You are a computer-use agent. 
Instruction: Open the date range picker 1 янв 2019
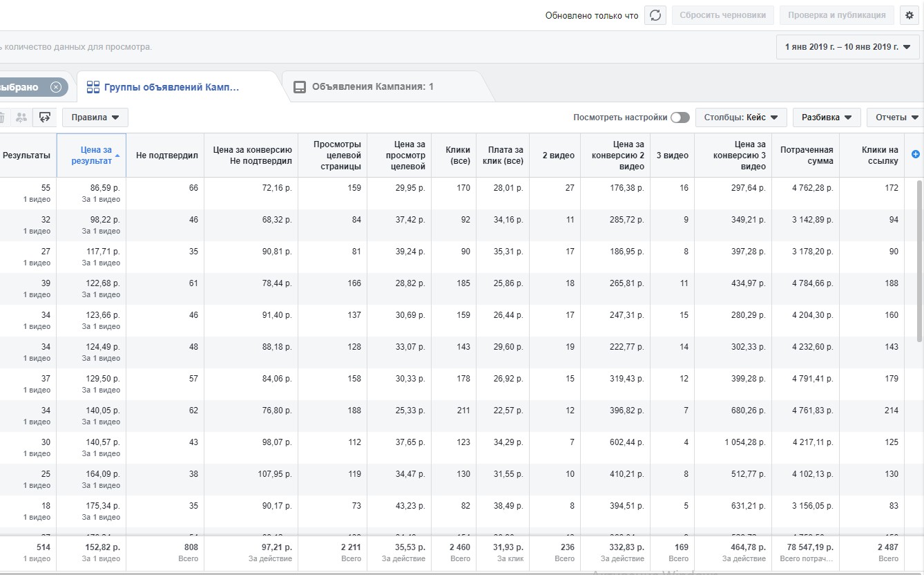pos(848,47)
